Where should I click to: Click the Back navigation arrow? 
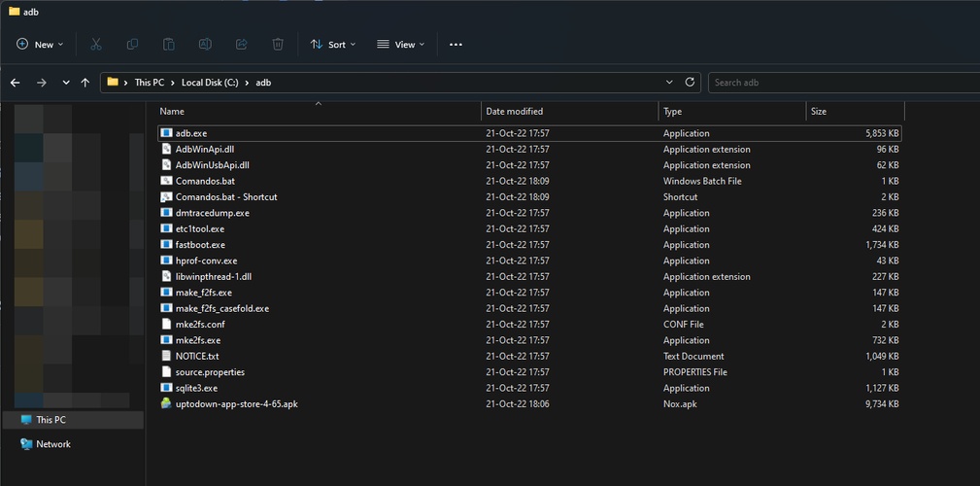(x=16, y=83)
